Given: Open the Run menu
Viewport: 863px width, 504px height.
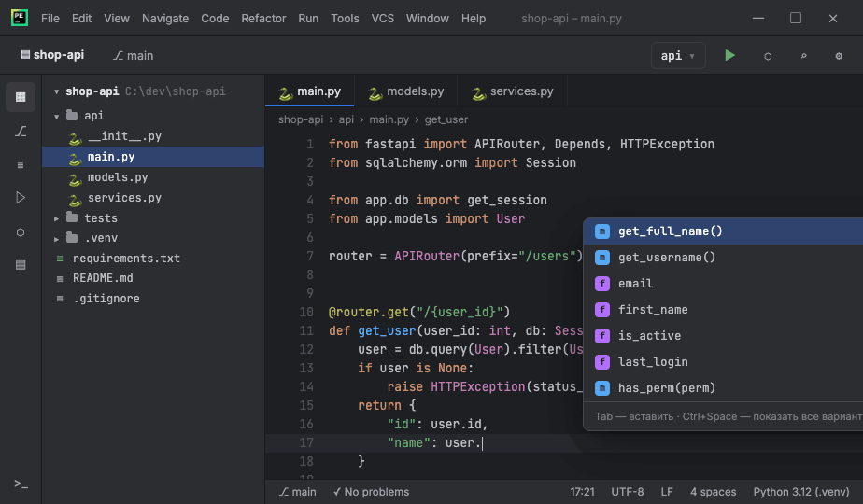Looking at the screenshot, I should (x=308, y=18).
